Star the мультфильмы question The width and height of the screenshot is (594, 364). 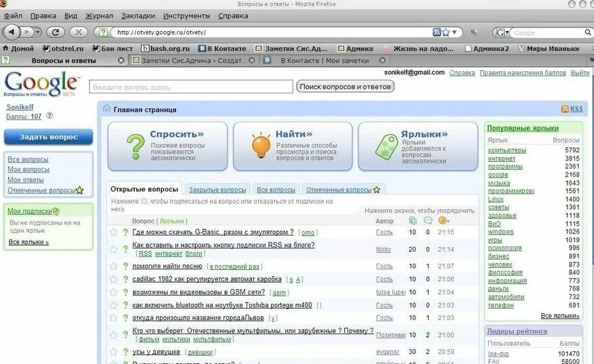pos(113,335)
